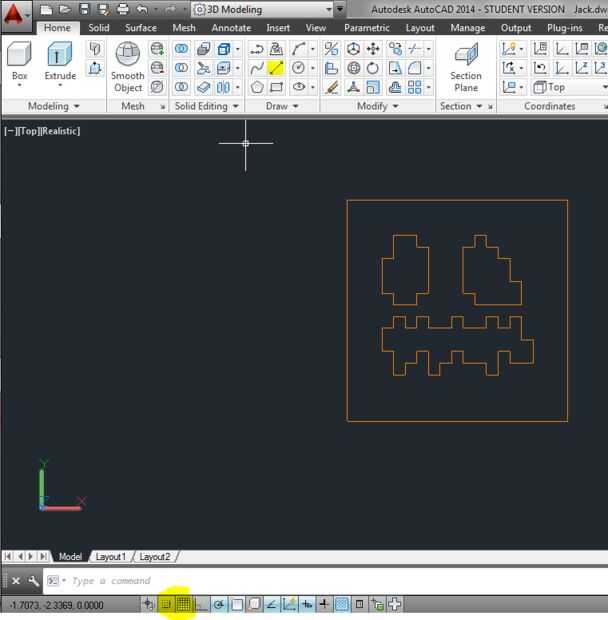The height and width of the screenshot is (620, 608).
Task: Expand the Section panel
Action: pyautogui.click(x=461, y=106)
